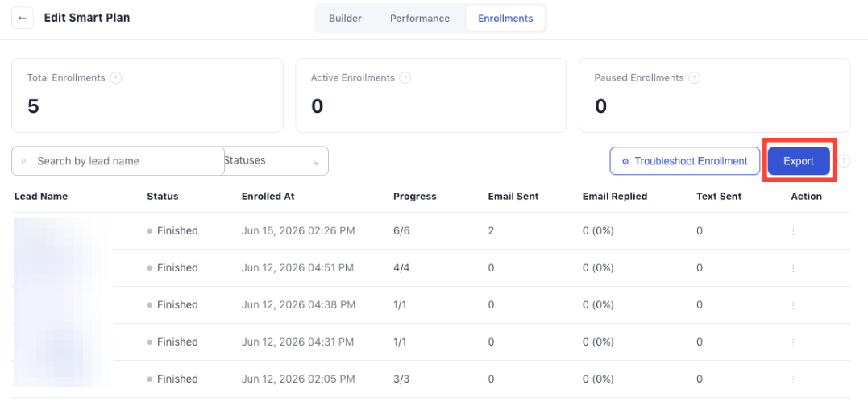Open action menu for Jun 12 04:38 PM enrollment
The image size is (868, 414).
coord(793,305)
